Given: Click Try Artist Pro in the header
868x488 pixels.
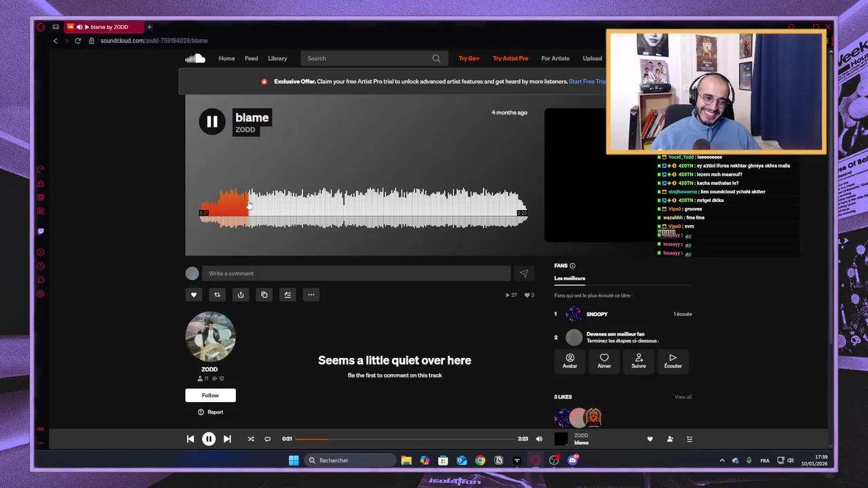Looking at the screenshot, I should tap(510, 58).
